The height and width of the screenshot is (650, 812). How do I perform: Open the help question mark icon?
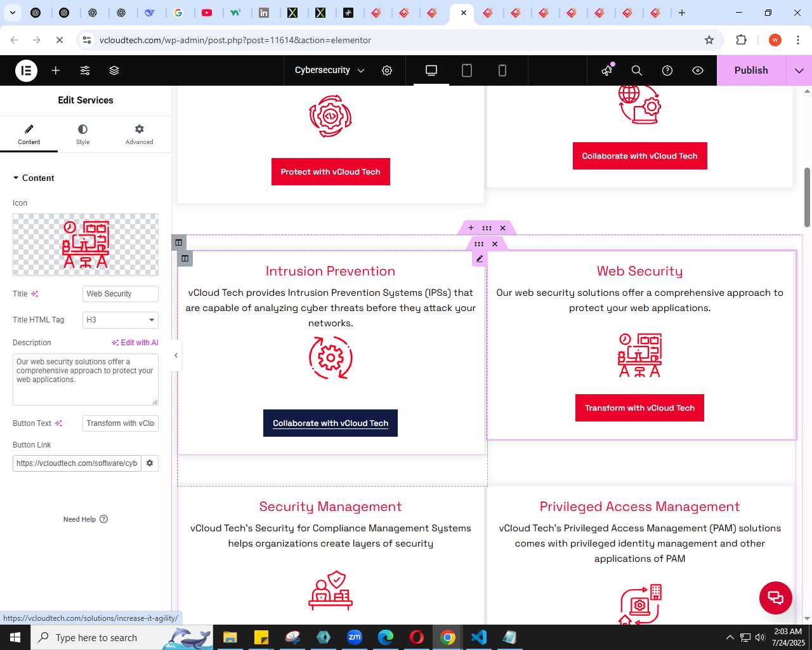[667, 70]
